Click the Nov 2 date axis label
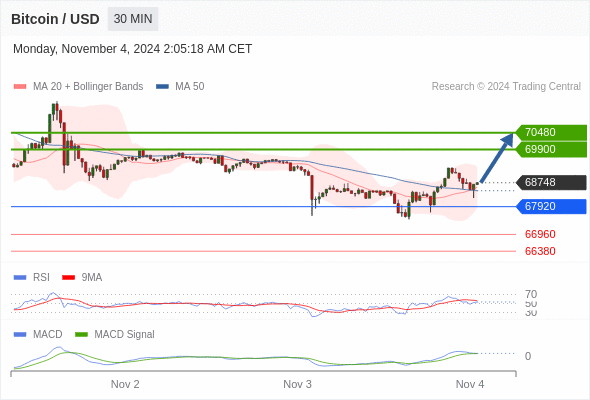This screenshot has height=400, width=590. (125, 384)
